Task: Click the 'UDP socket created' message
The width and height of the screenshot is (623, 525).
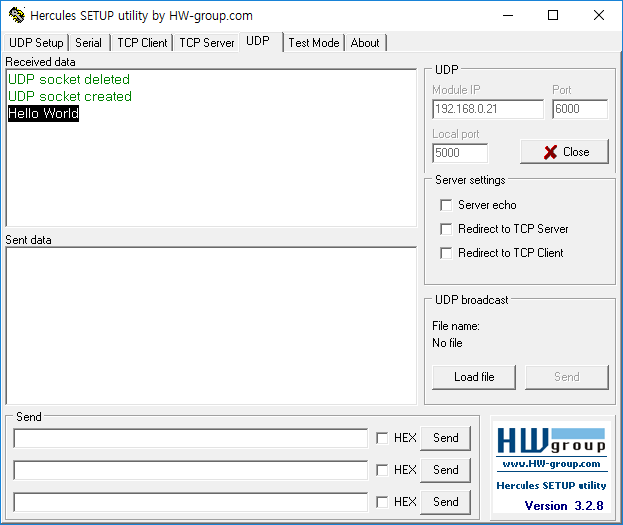Action: click(70, 96)
